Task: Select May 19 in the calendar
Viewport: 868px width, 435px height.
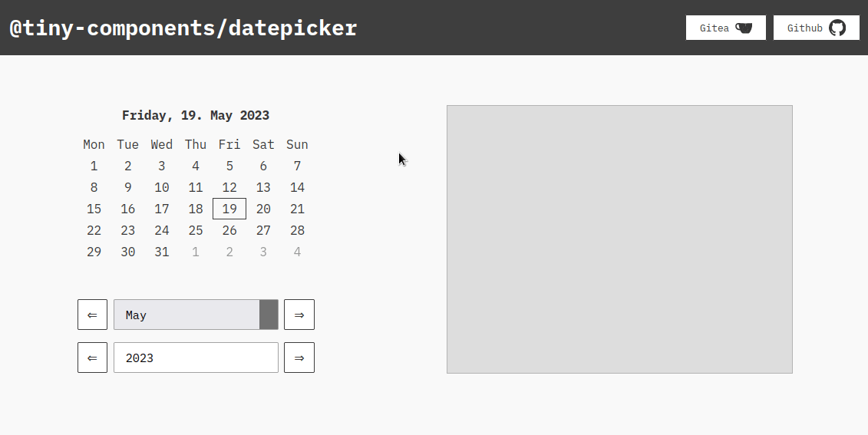Action: pyautogui.click(x=229, y=209)
